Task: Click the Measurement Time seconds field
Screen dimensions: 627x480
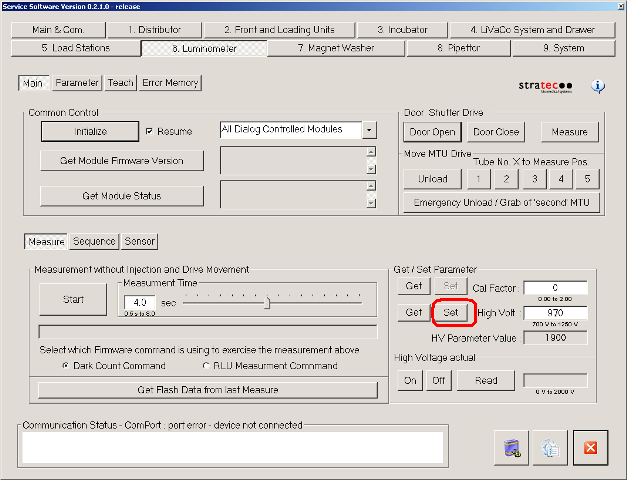Action: coord(140,301)
